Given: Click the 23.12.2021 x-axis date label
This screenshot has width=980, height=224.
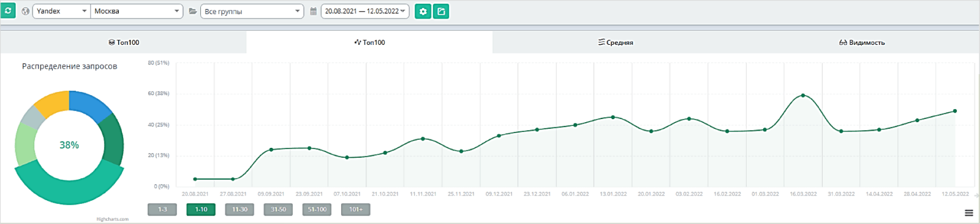Looking at the screenshot, I should [537, 194].
